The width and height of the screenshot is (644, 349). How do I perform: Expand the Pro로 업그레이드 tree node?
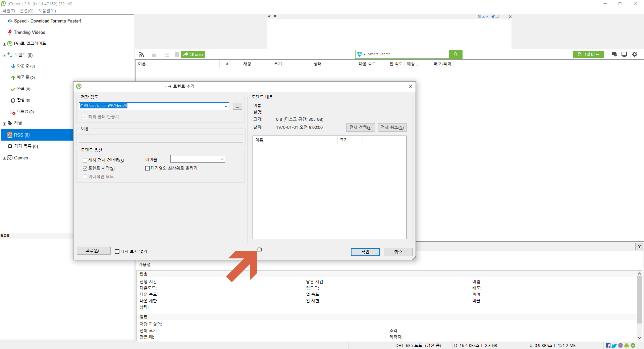pyautogui.click(x=4, y=44)
